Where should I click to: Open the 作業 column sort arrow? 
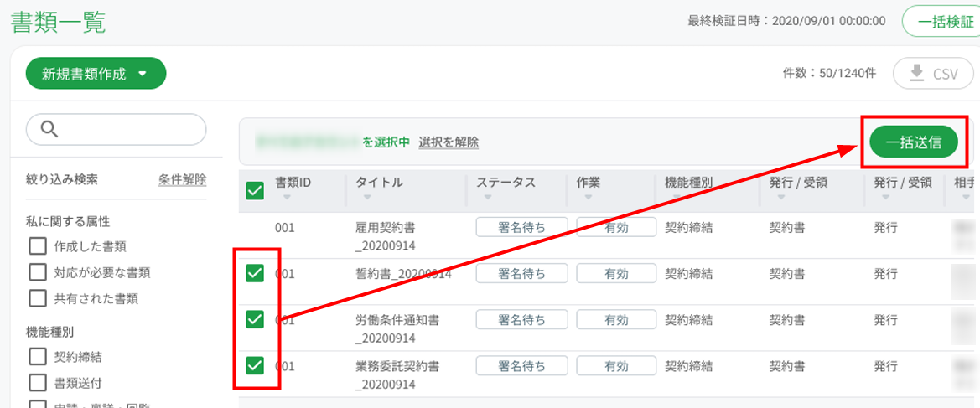(589, 198)
